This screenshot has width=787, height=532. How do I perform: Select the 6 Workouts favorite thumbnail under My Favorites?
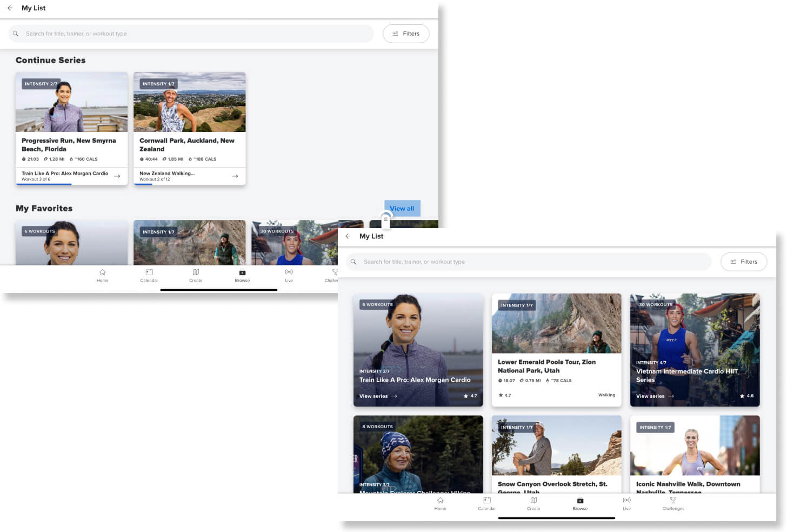[x=71, y=243]
